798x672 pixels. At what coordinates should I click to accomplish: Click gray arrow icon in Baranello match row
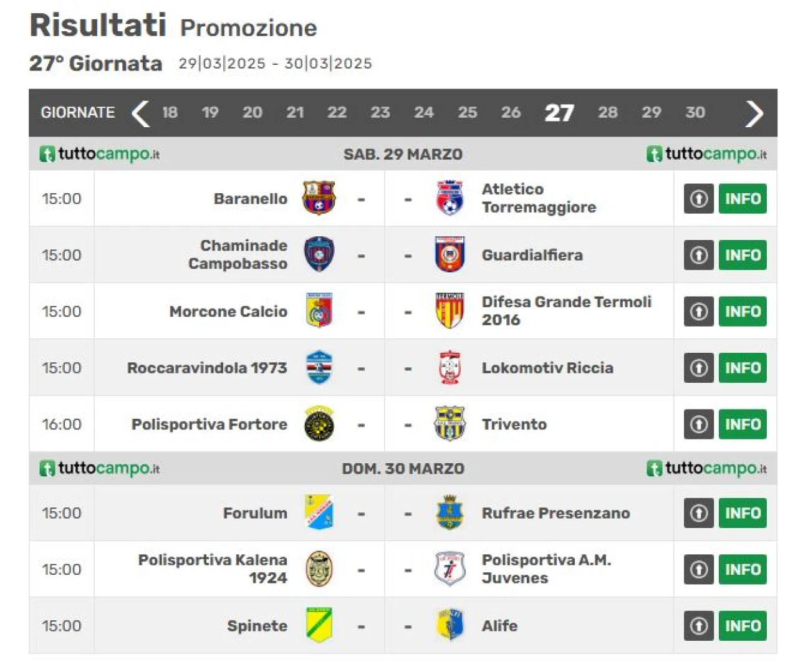pyautogui.click(x=699, y=198)
